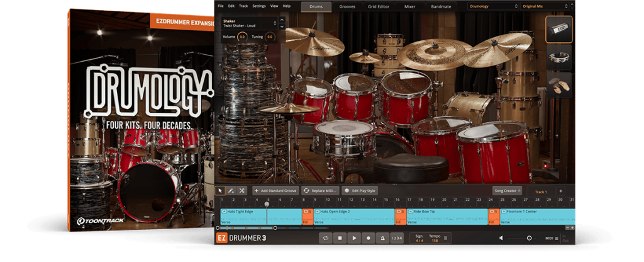Add a new track with plus
This screenshot has height=262, width=644.
click(x=560, y=191)
